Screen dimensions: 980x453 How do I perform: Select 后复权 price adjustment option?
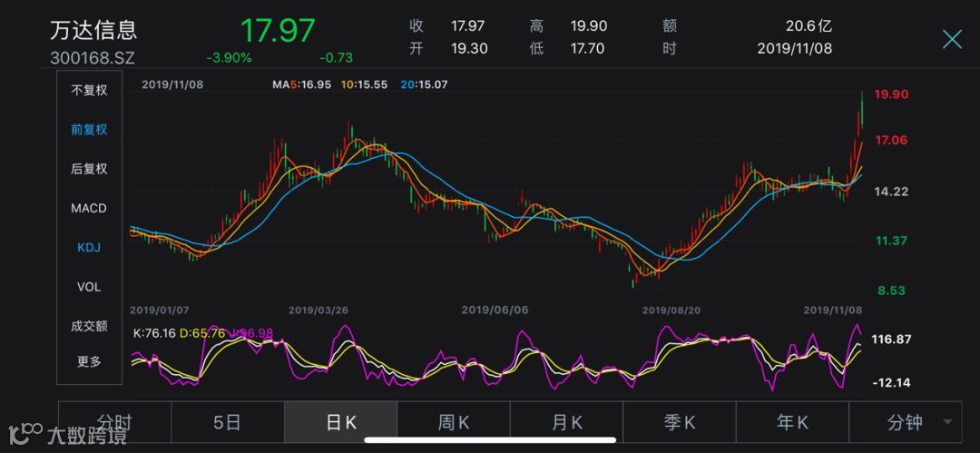point(89,169)
